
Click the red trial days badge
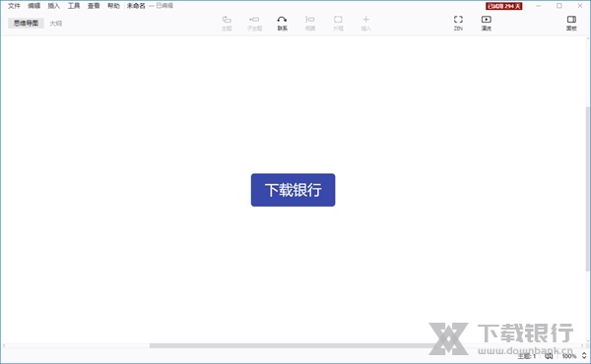(x=504, y=6)
